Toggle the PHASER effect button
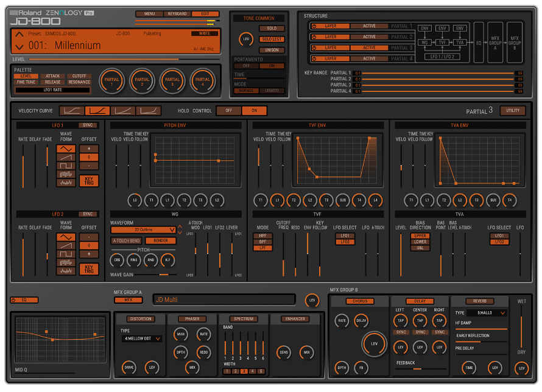 [x=192, y=319]
